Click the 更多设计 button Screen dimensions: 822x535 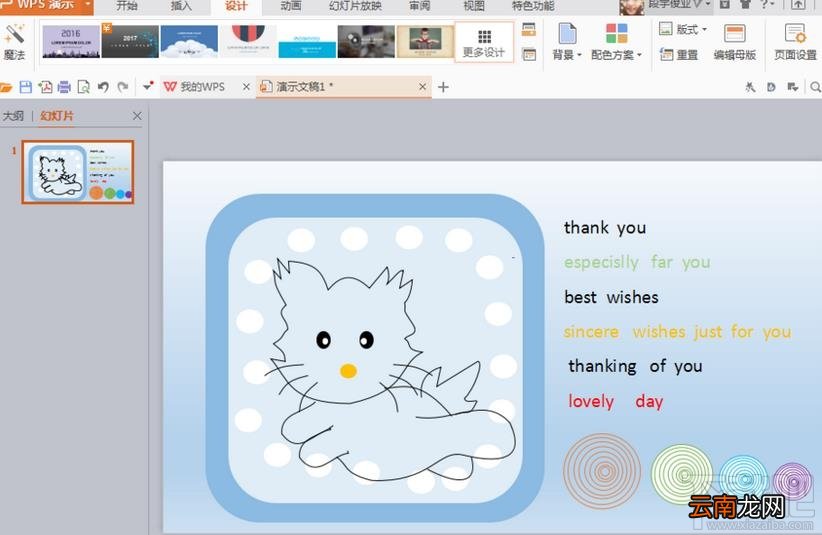click(484, 42)
